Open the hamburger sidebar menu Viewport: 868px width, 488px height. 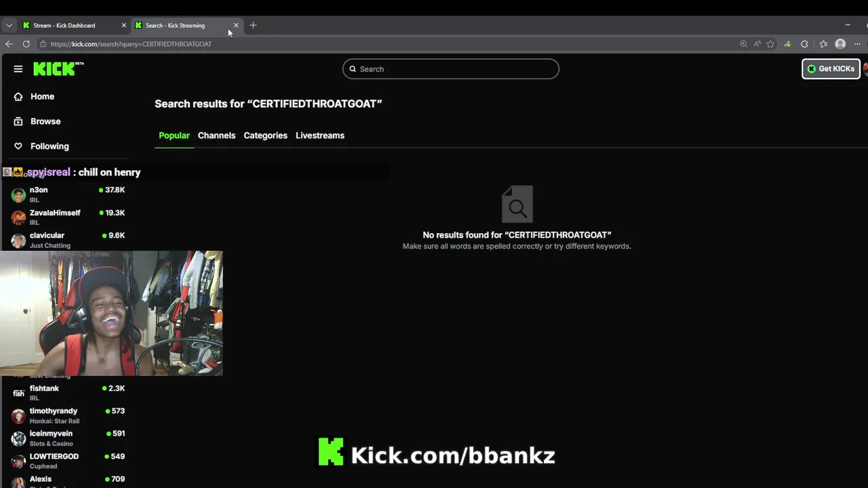point(18,69)
